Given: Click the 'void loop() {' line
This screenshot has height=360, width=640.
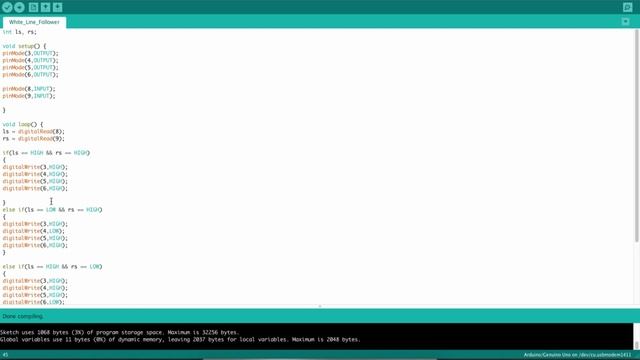Looking at the screenshot, I should point(23,124).
